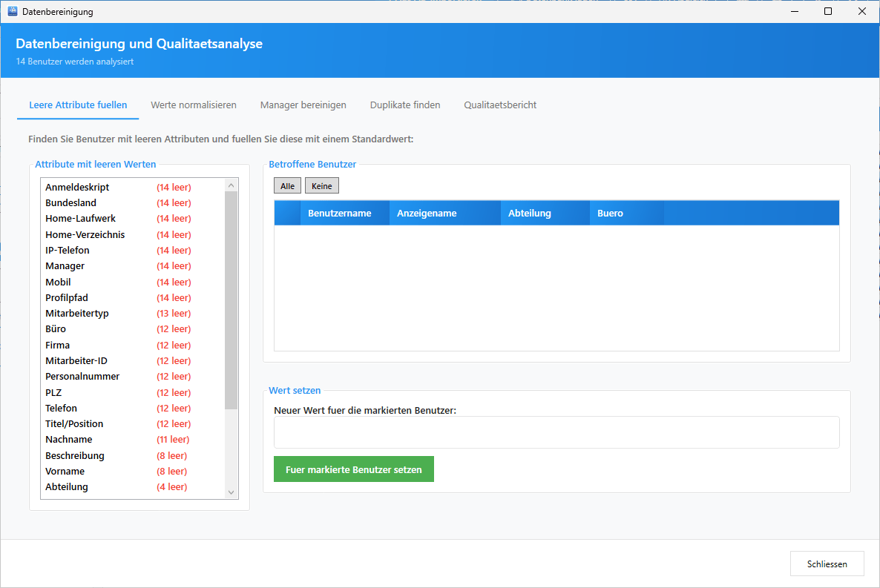The width and height of the screenshot is (880, 588).
Task: Select the Abteilung attribute with 4 empty
Action: pyautogui.click(x=67, y=487)
